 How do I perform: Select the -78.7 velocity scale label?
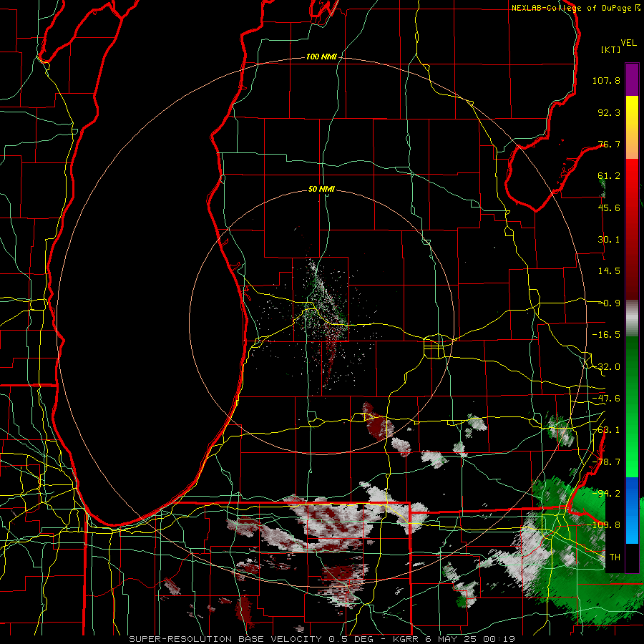click(606, 462)
